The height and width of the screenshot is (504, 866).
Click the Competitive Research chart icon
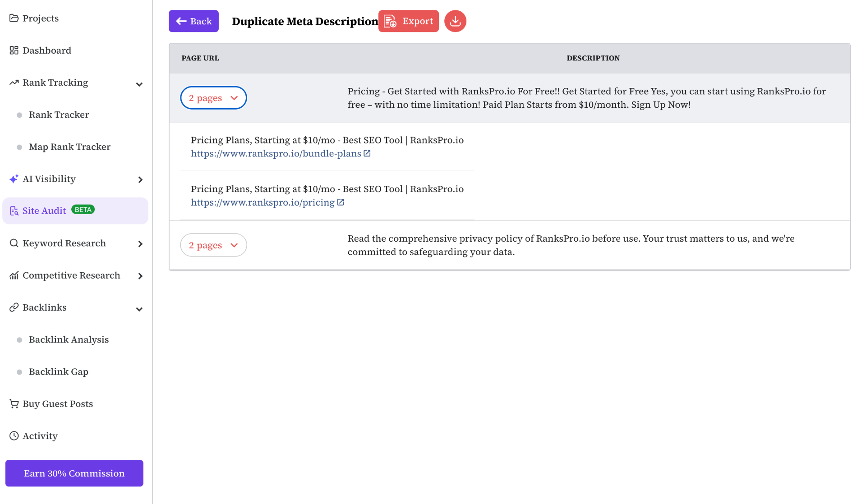click(14, 275)
